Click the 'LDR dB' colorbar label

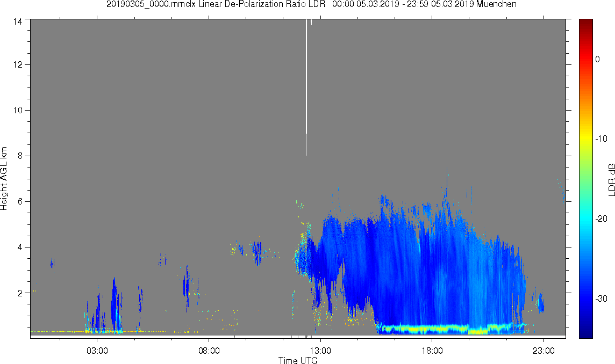611,179
